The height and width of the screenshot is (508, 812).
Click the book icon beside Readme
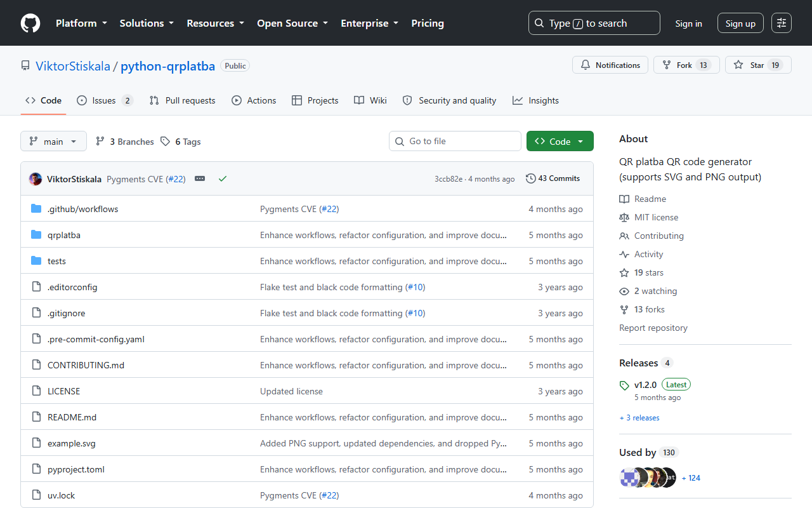tap(624, 199)
